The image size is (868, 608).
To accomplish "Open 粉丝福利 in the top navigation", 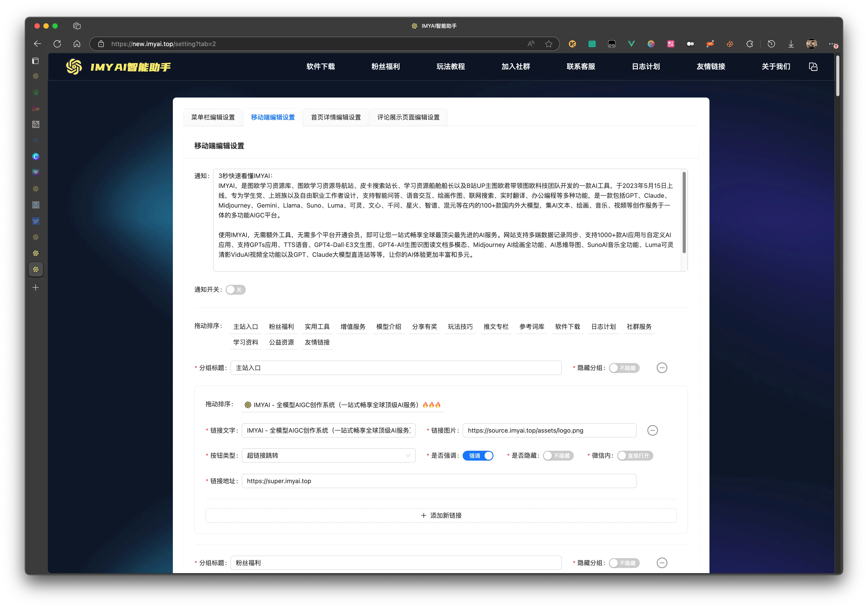I will pos(386,66).
